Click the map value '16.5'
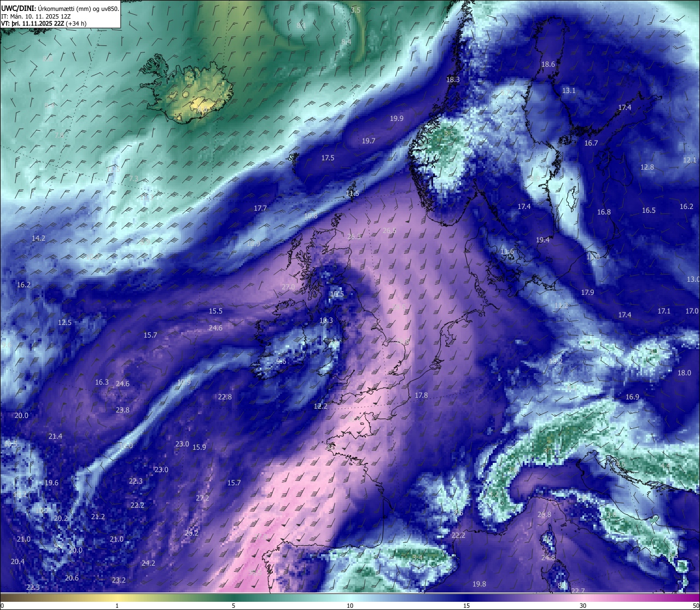The image size is (700, 610). coord(649,210)
